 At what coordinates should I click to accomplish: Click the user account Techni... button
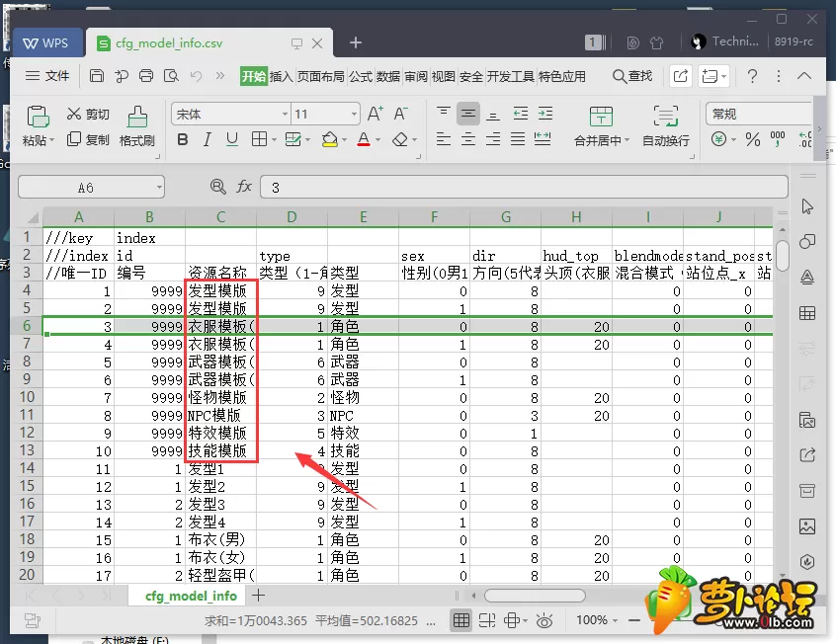[724, 41]
